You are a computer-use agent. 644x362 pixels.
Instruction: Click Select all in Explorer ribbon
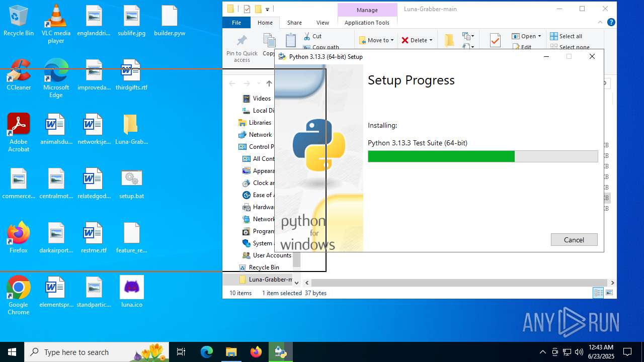coord(566,36)
